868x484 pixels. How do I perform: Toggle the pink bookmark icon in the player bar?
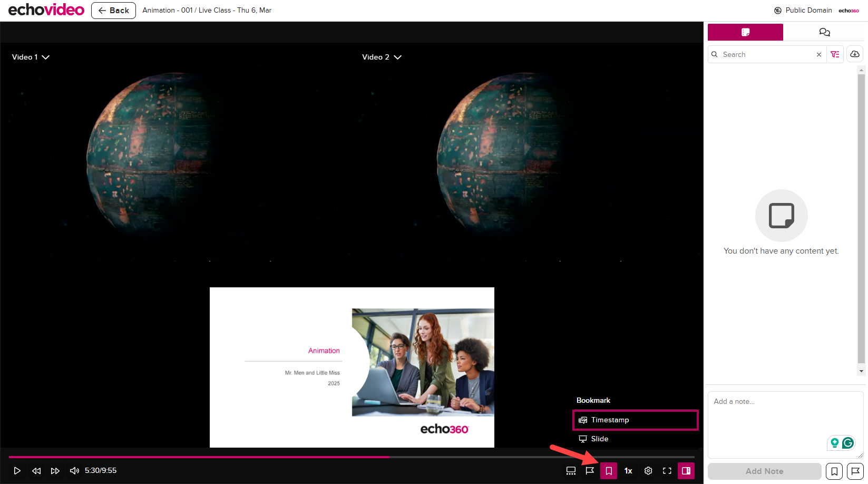(609, 471)
